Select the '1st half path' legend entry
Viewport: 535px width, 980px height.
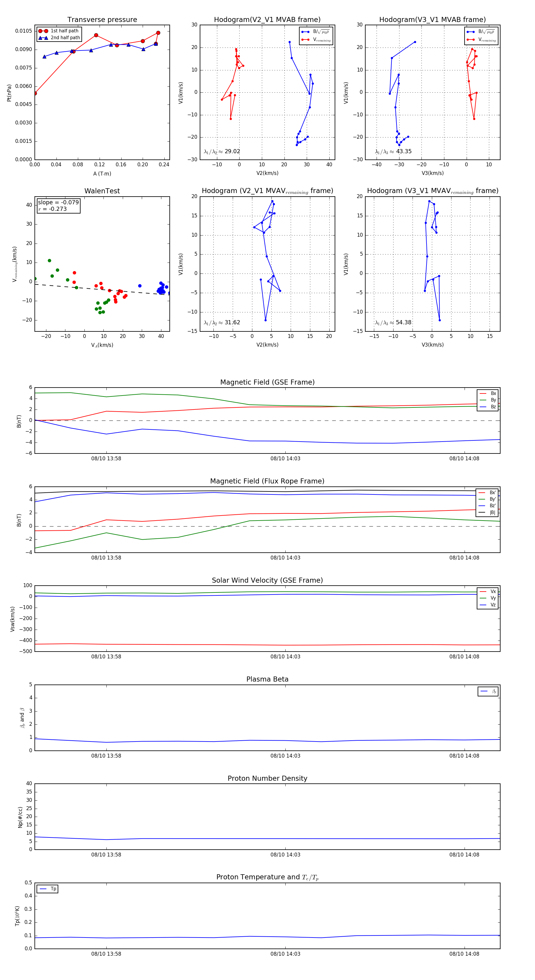pos(59,31)
